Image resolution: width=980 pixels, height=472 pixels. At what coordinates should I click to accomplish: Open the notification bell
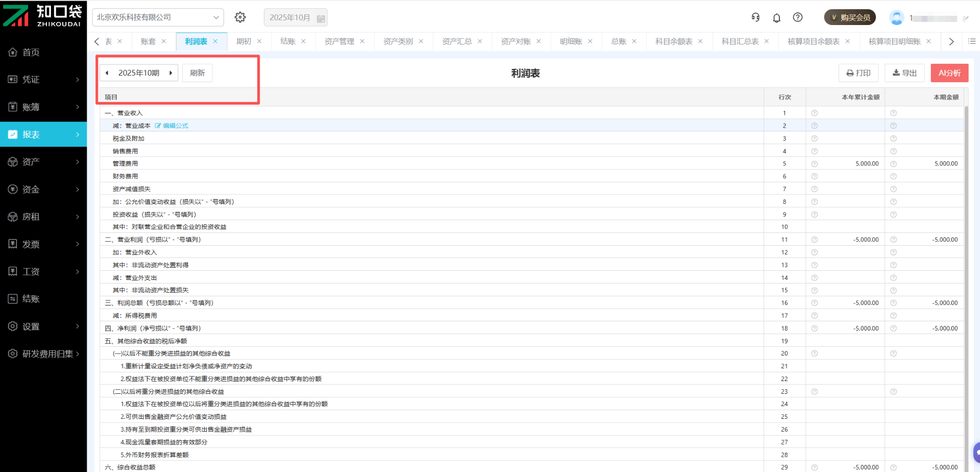pyautogui.click(x=776, y=18)
